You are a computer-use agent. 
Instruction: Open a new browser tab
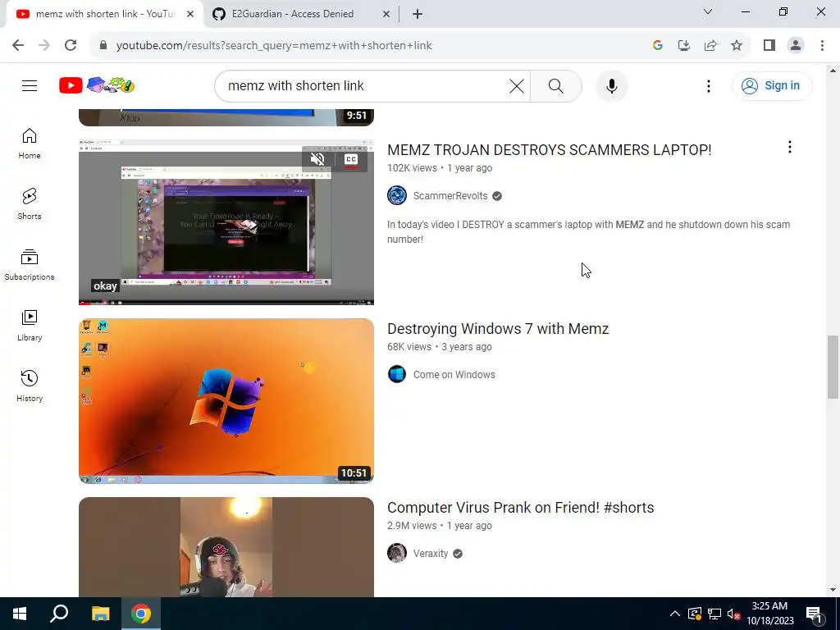point(418,14)
